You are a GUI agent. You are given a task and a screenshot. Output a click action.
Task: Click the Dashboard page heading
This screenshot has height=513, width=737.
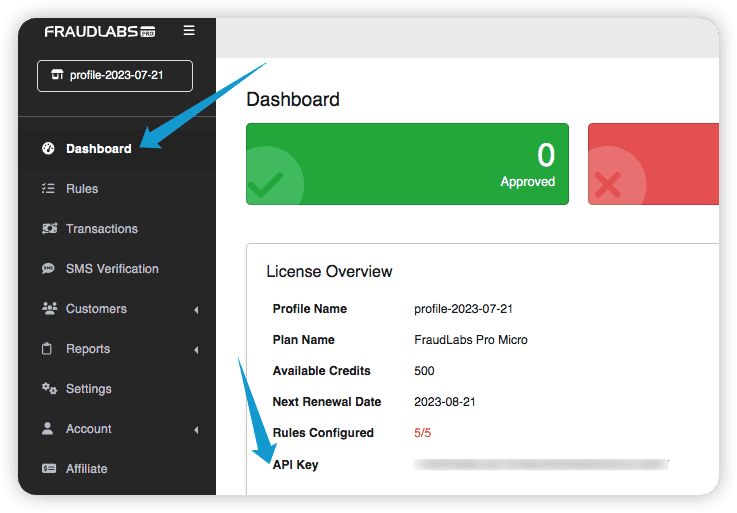(293, 100)
